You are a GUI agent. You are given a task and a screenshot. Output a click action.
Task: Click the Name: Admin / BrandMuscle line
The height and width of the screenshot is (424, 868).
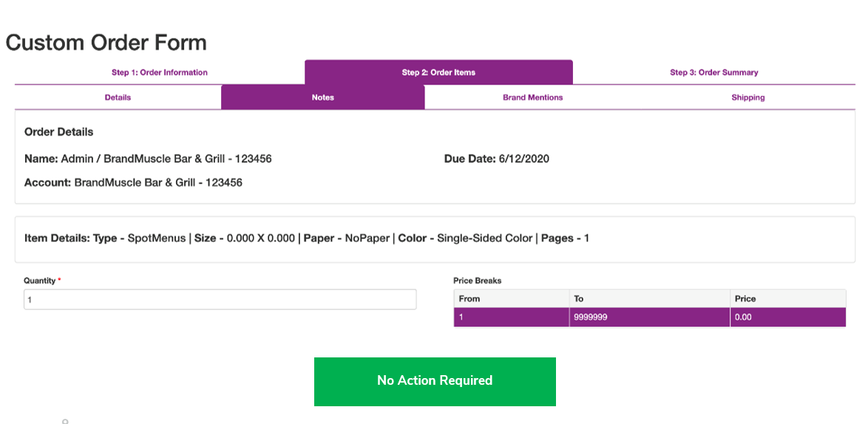click(x=148, y=159)
